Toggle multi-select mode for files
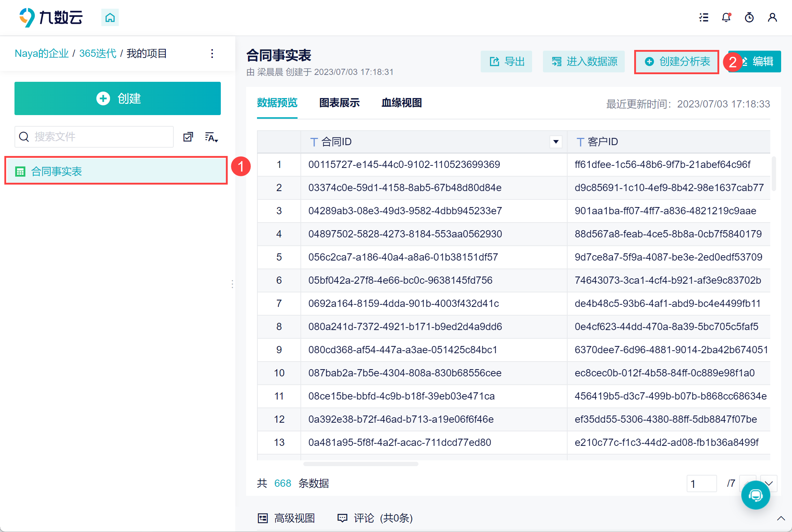The width and height of the screenshot is (792, 532). pos(188,137)
